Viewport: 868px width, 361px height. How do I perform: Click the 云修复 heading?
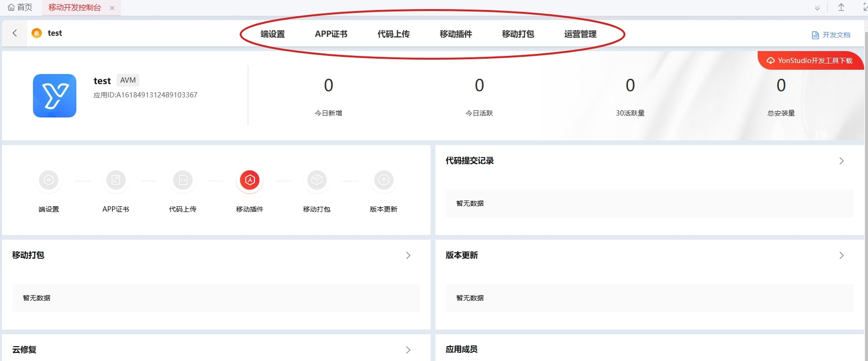pyautogui.click(x=24, y=350)
